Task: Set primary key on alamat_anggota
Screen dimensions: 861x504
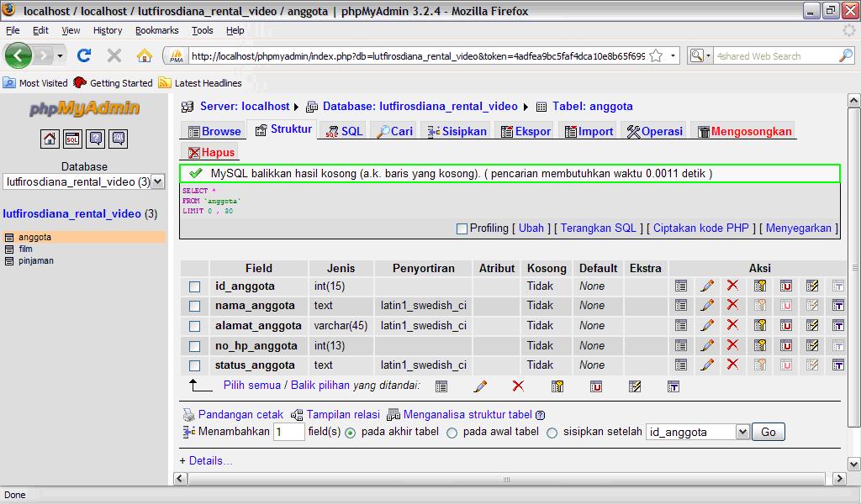Action: pos(760,326)
